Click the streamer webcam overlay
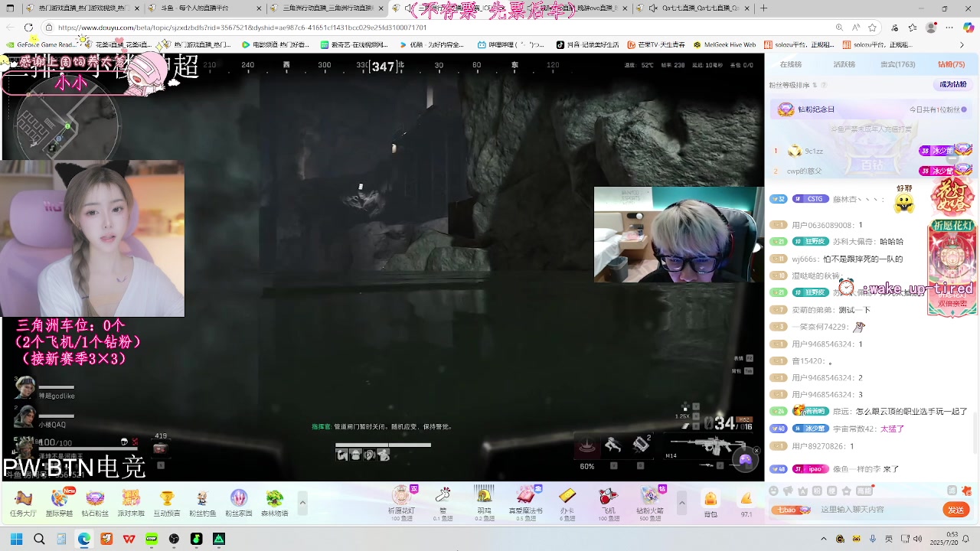 pos(92,238)
